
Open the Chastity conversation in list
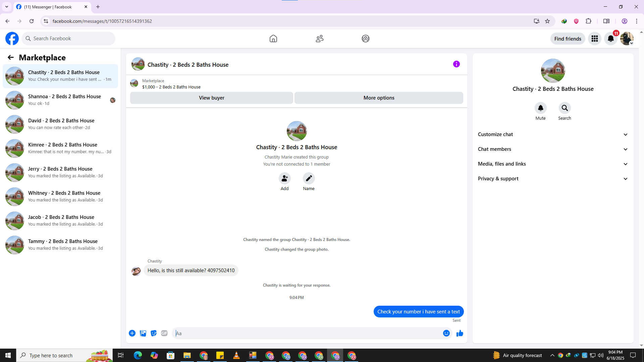point(60,76)
